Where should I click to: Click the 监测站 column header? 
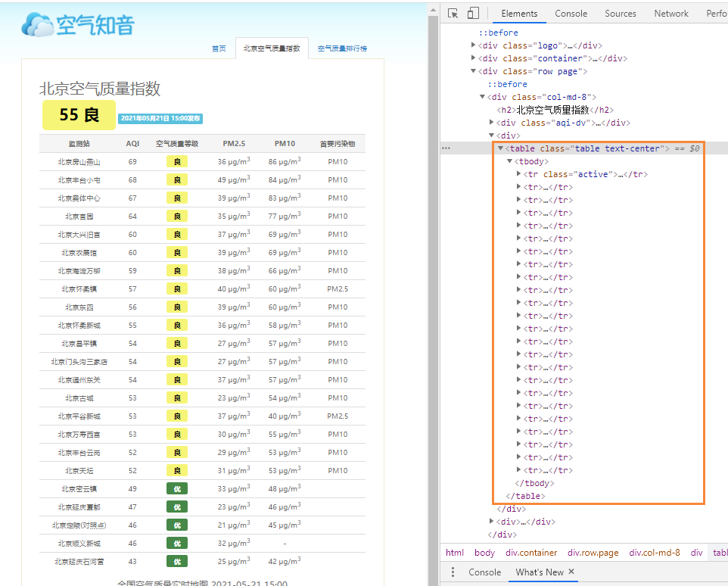(x=79, y=144)
